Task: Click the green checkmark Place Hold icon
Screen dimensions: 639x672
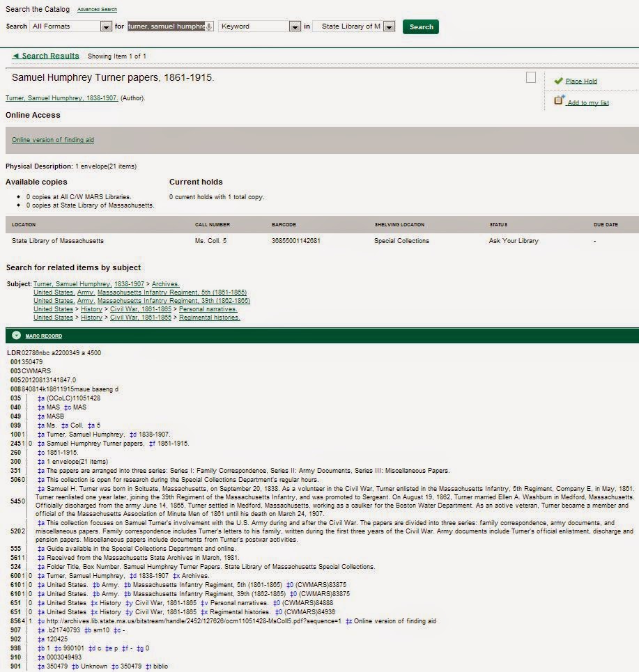Action: (x=558, y=81)
